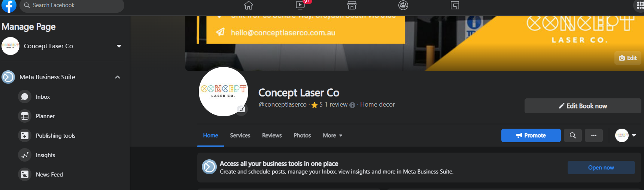Click the search magnifier button beside Promote
This screenshot has width=644, height=190.
[573, 135]
